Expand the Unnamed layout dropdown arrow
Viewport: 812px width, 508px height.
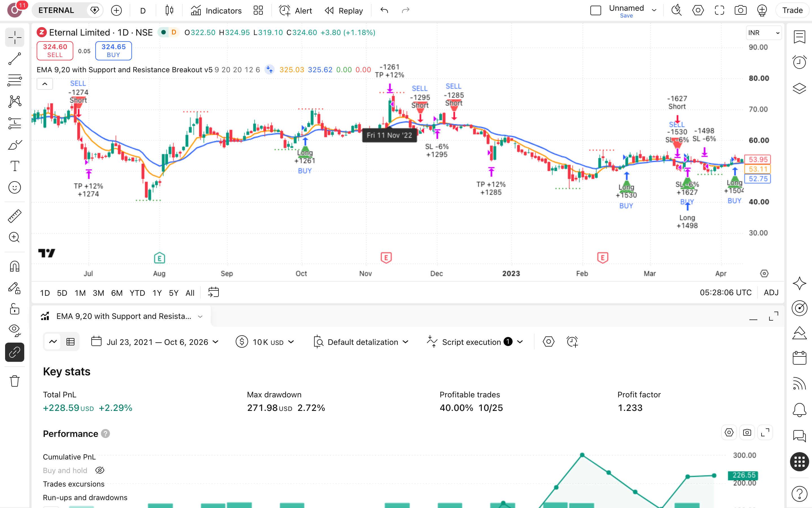(654, 10)
